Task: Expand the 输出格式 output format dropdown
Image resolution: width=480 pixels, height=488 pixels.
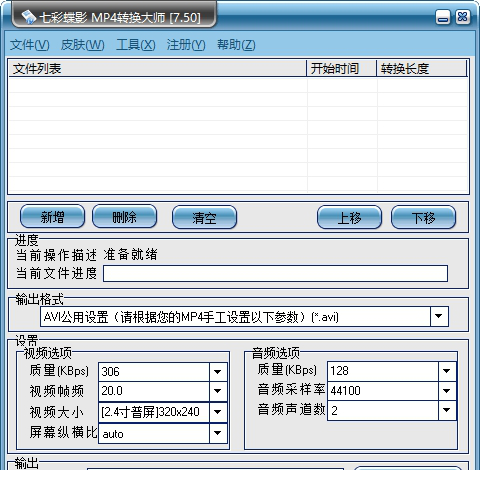Action: point(439,316)
